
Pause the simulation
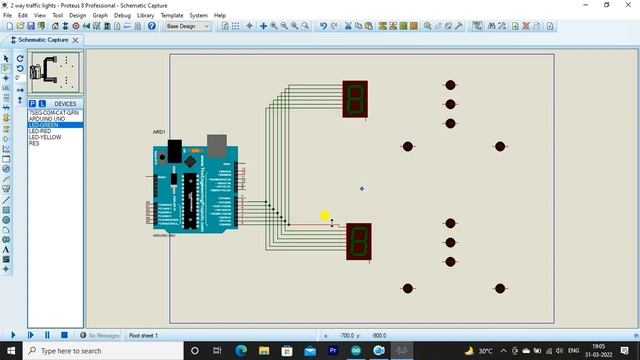point(47,335)
